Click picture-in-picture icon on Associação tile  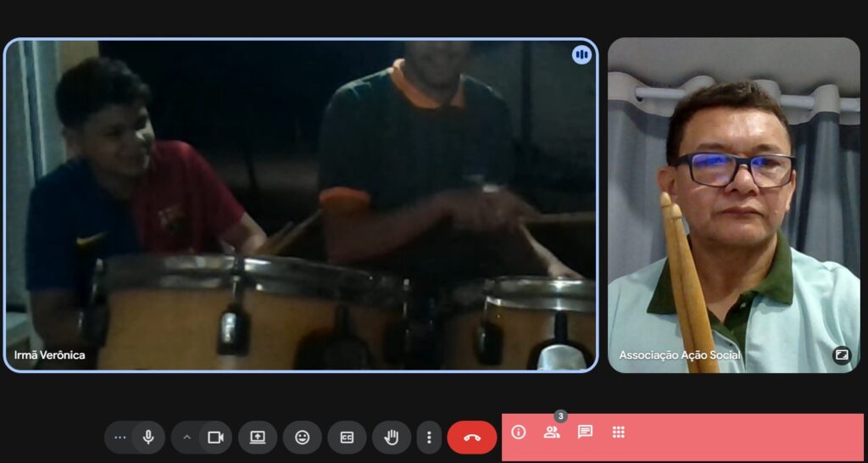pos(842,355)
